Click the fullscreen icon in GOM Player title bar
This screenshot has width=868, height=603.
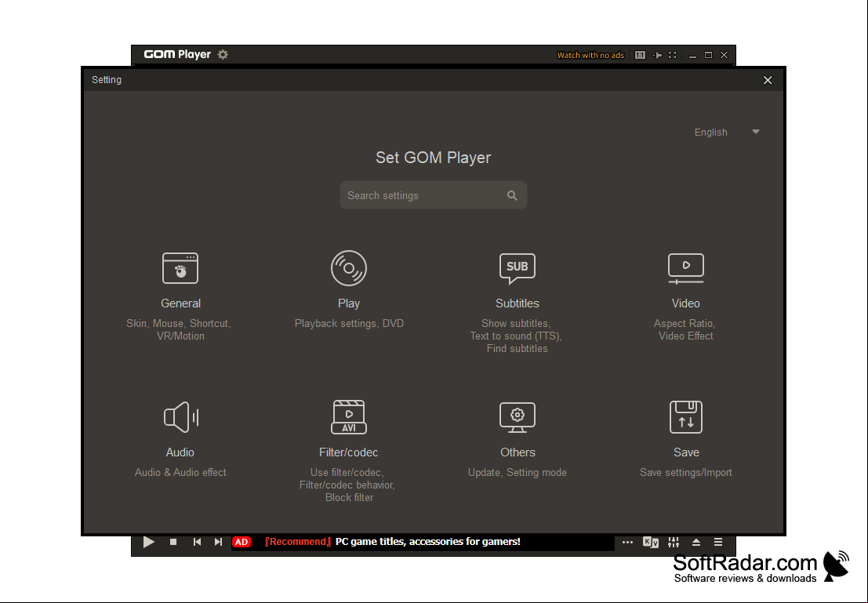673,55
